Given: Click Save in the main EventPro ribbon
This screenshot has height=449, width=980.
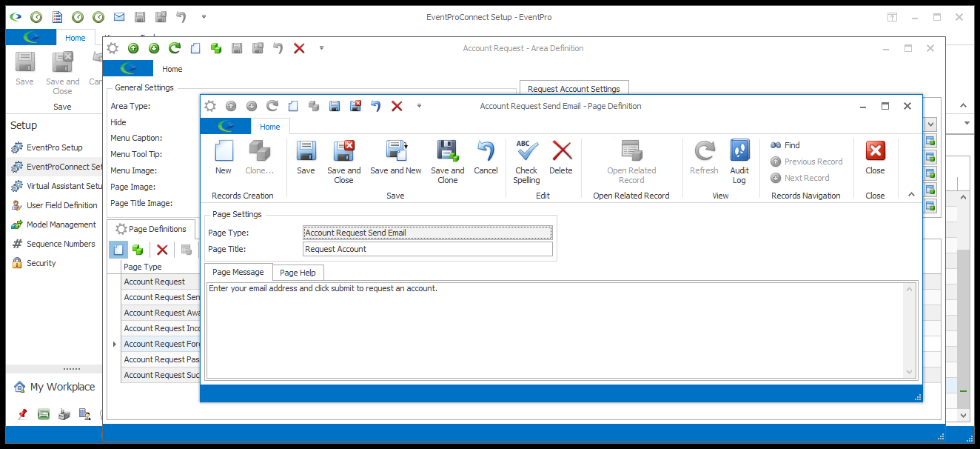Looking at the screenshot, I should point(24,69).
